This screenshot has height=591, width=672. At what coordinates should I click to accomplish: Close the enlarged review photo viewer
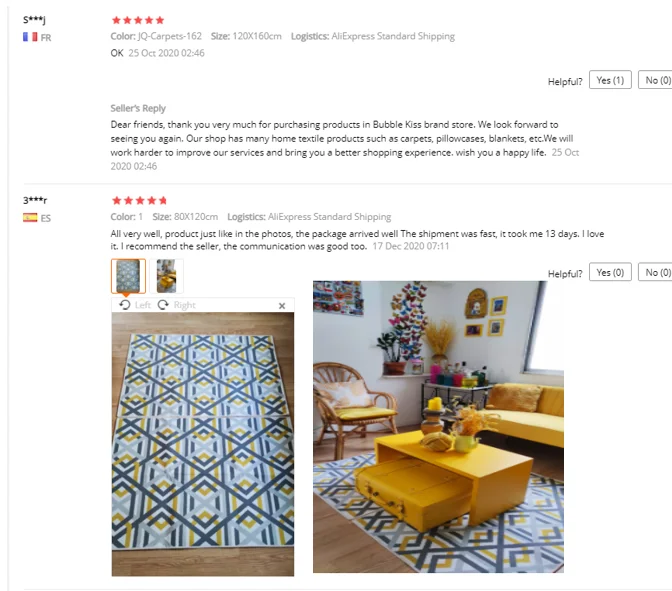click(x=282, y=306)
